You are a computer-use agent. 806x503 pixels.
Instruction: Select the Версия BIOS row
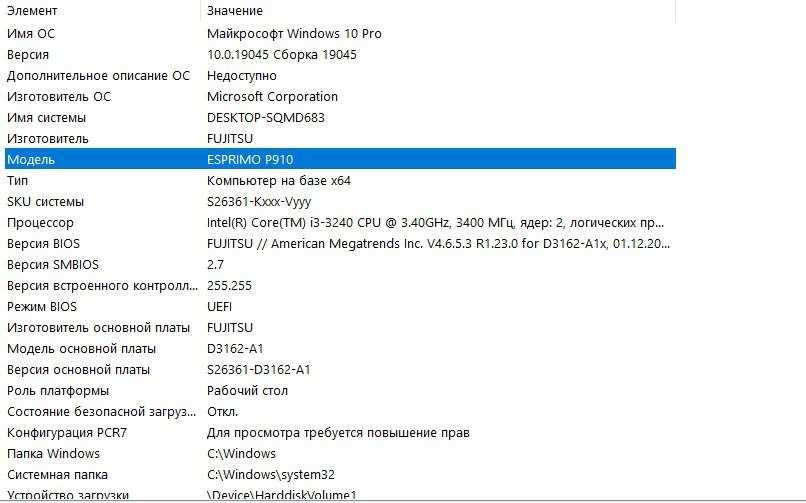[x=340, y=244]
